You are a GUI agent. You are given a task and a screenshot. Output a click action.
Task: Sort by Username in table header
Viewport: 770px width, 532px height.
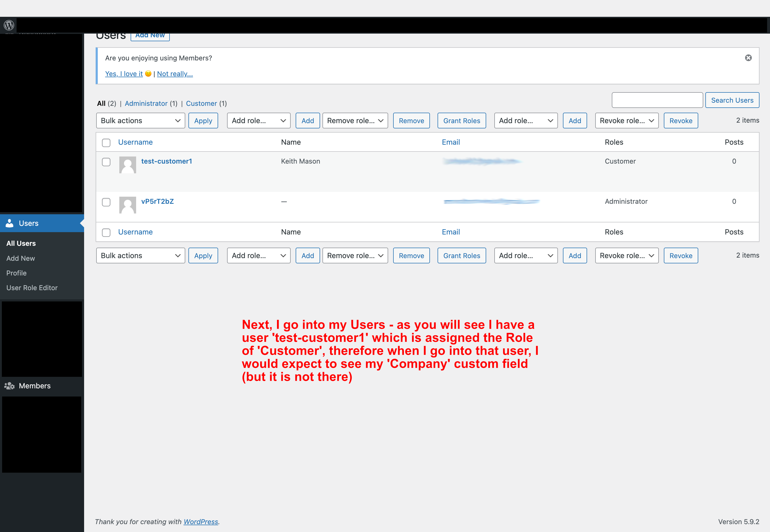coord(135,142)
